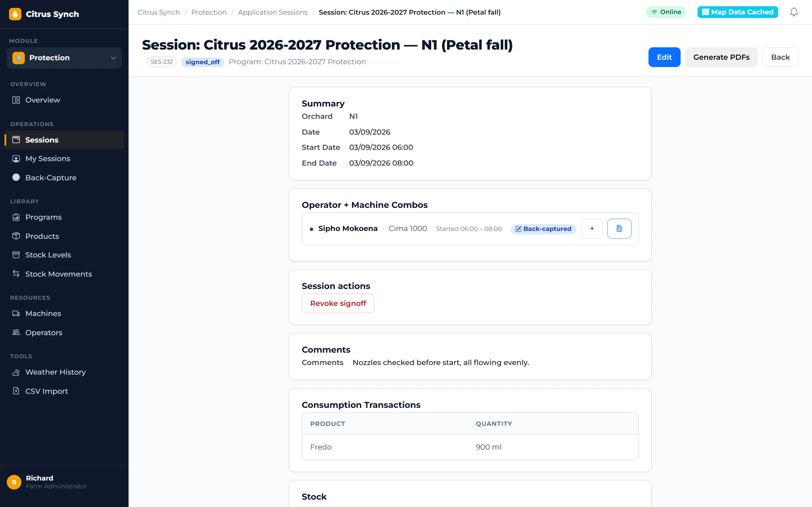Generate PDFs for this session

(x=721, y=57)
